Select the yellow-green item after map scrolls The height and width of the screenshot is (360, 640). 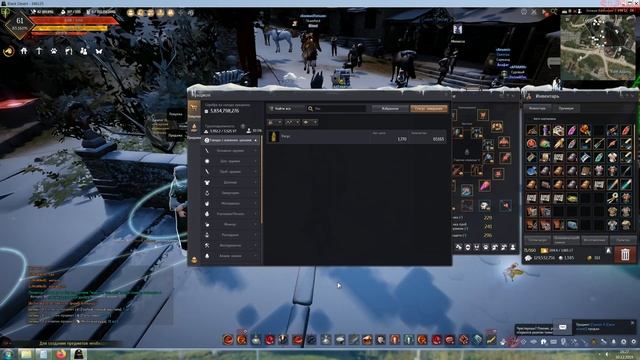click(x=571, y=198)
